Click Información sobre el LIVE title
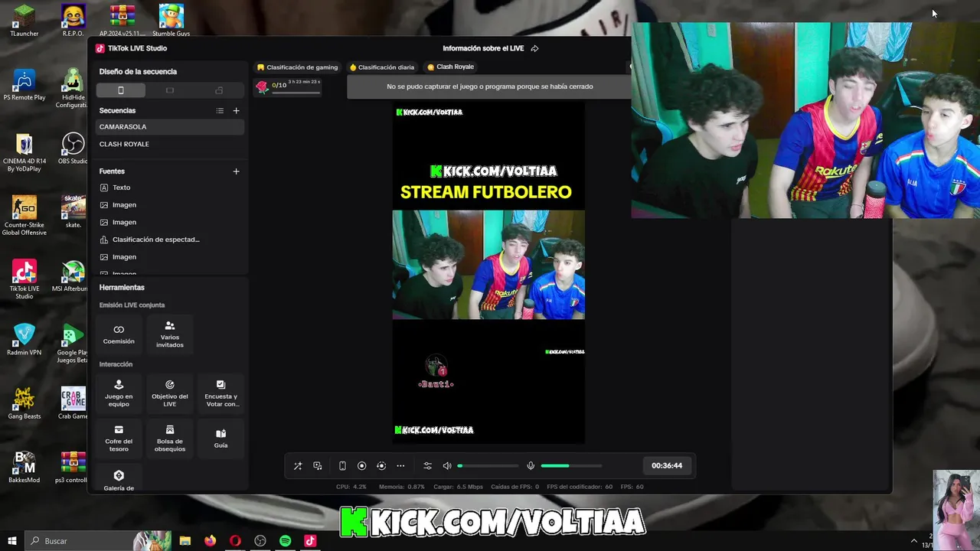Image resolution: width=980 pixels, height=551 pixels. [483, 48]
